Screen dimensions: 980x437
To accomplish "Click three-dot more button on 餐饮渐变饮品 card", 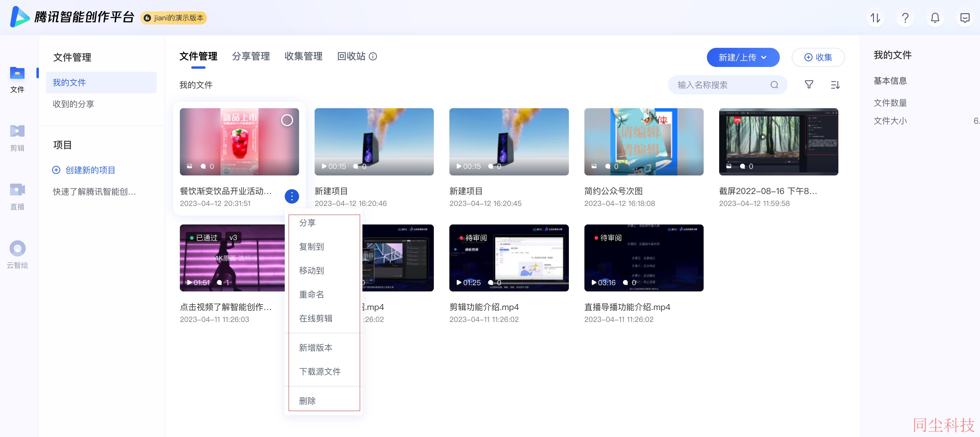I will (292, 196).
